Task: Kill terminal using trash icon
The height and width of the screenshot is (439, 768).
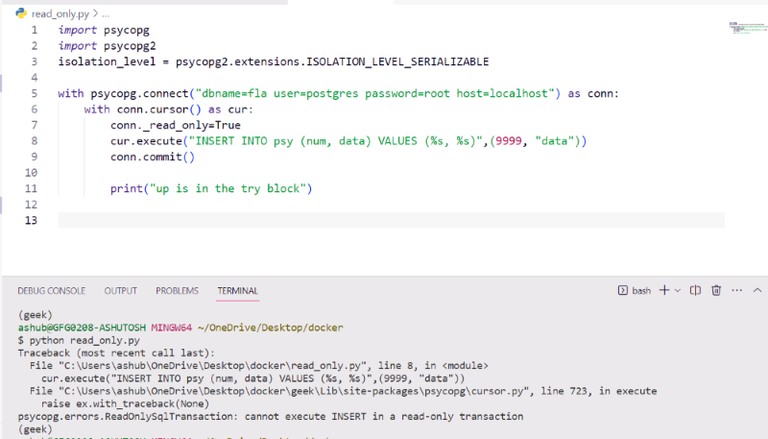Action: point(716,291)
